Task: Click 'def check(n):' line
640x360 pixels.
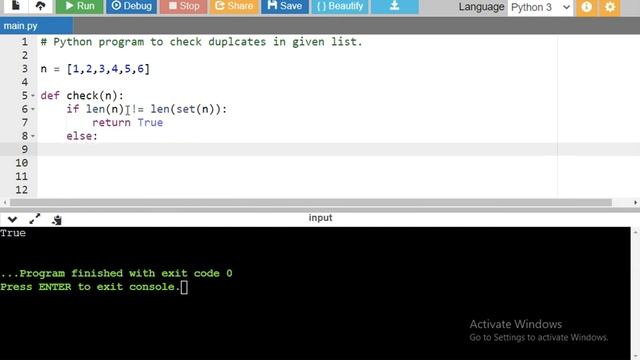Action: 82,96
